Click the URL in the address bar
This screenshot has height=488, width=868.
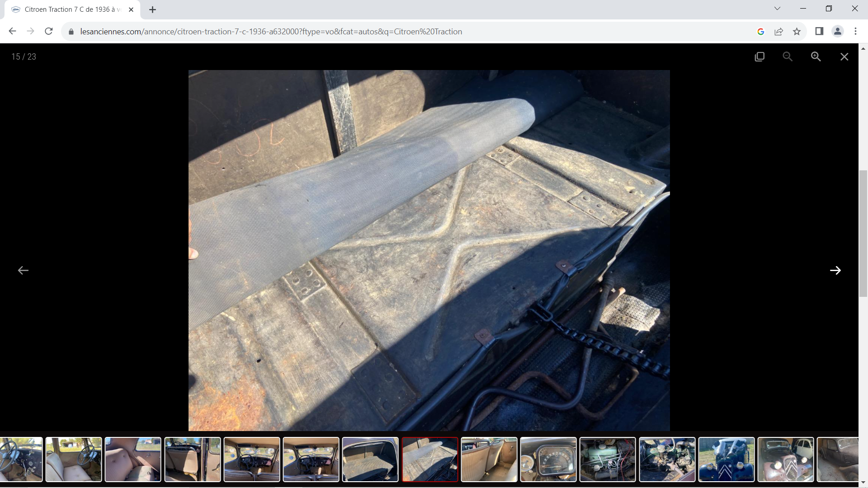[271, 32]
